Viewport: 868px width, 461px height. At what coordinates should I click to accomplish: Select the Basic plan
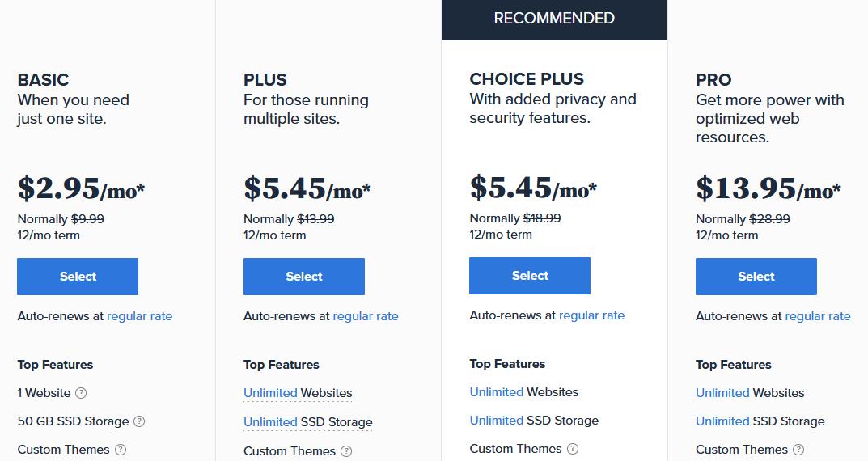(x=78, y=276)
